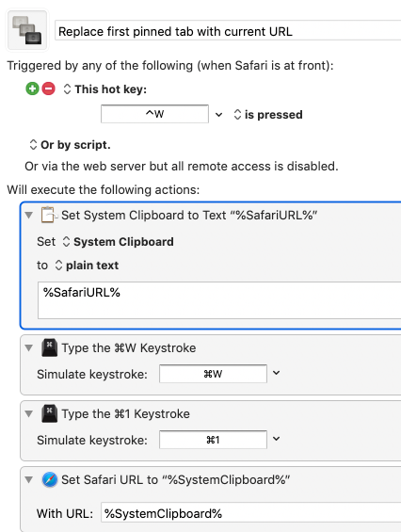Open the chevron menu beside the ^W hot key
The width and height of the screenshot is (401, 532).
(x=219, y=115)
